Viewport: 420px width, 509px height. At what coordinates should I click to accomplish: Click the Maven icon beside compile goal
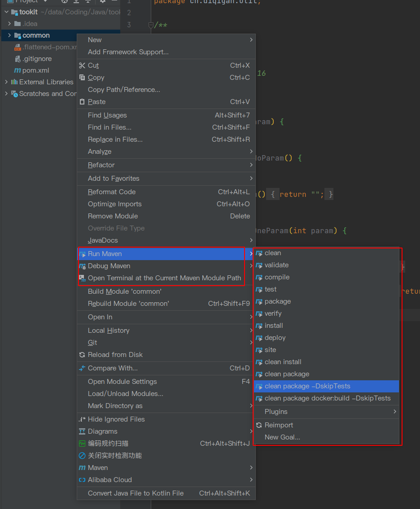[259, 277]
